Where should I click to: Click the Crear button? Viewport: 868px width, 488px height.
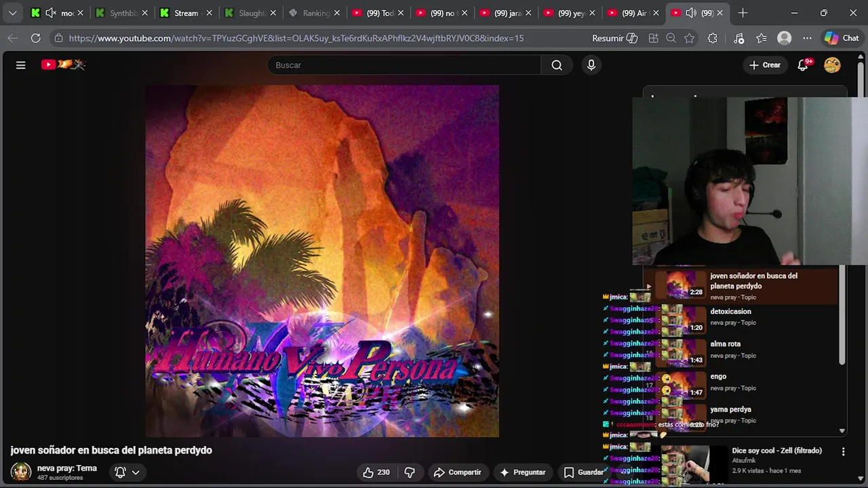[765, 65]
